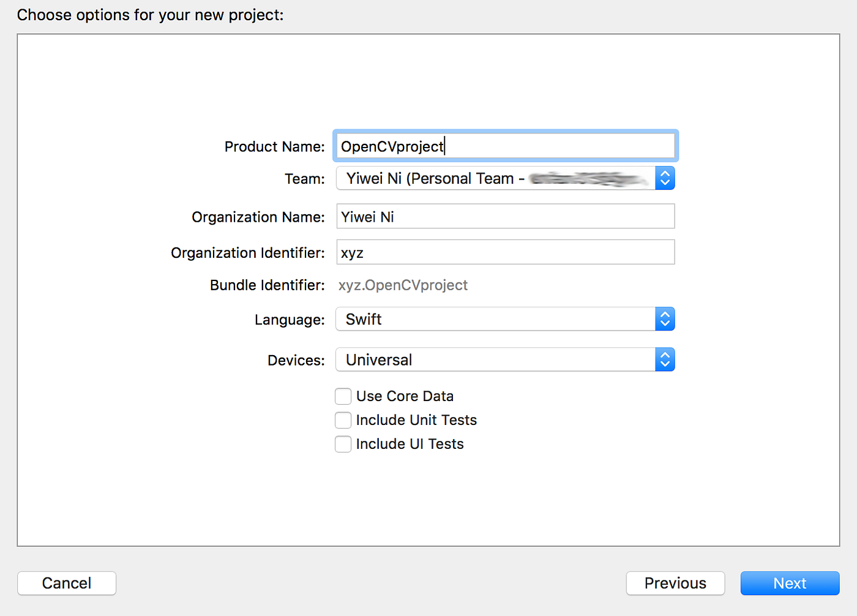Click the "Organization Identifier:" label

click(247, 253)
